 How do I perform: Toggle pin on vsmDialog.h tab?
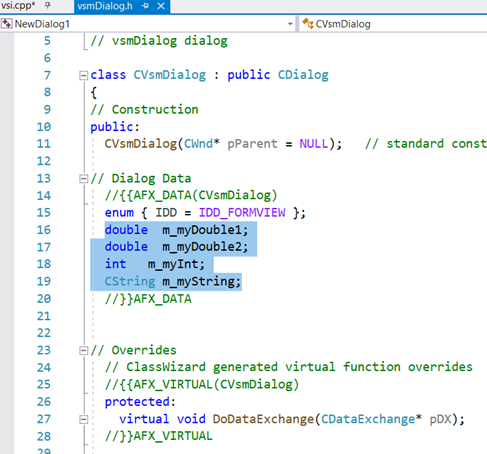point(145,6)
